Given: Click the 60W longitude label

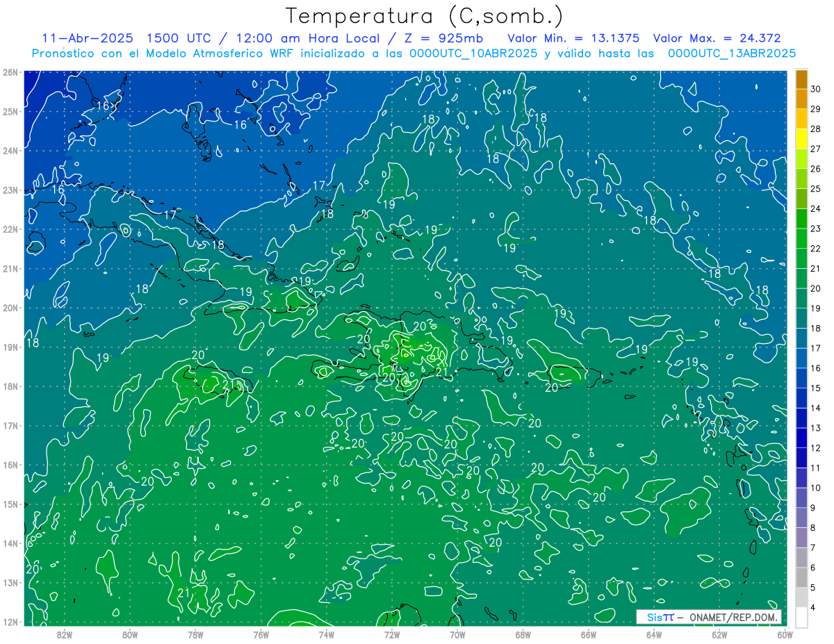Looking at the screenshot, I should tap(785, 634).
